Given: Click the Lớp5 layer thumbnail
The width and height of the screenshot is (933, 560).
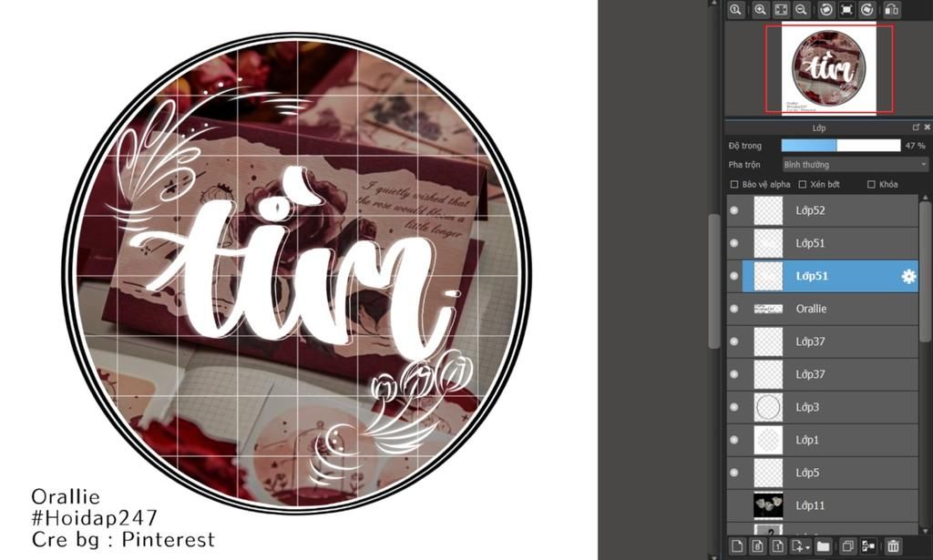Looking at the screenshot, I should (768, 473).
